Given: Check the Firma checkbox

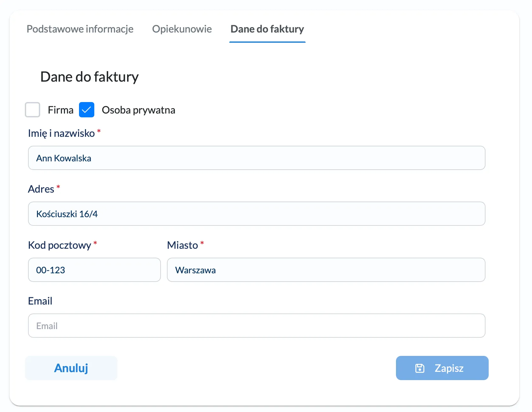Looking at the screenshot, I should 32,110.
